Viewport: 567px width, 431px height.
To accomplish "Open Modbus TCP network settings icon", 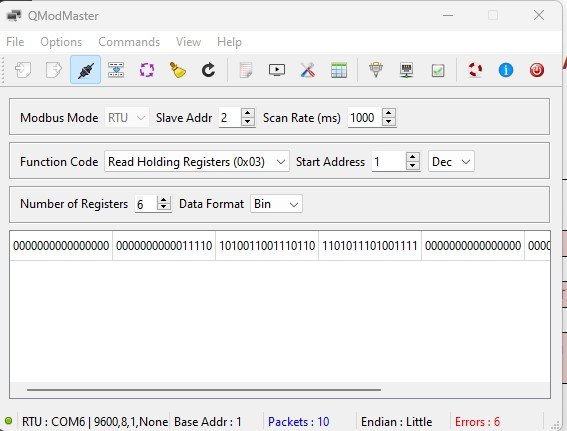I will pos(407,70).
